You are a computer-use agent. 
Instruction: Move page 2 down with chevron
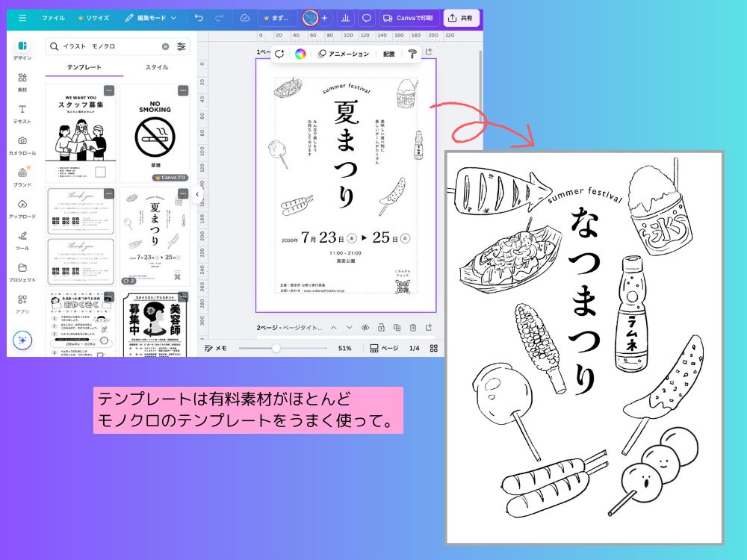click(x=349, y=327)
